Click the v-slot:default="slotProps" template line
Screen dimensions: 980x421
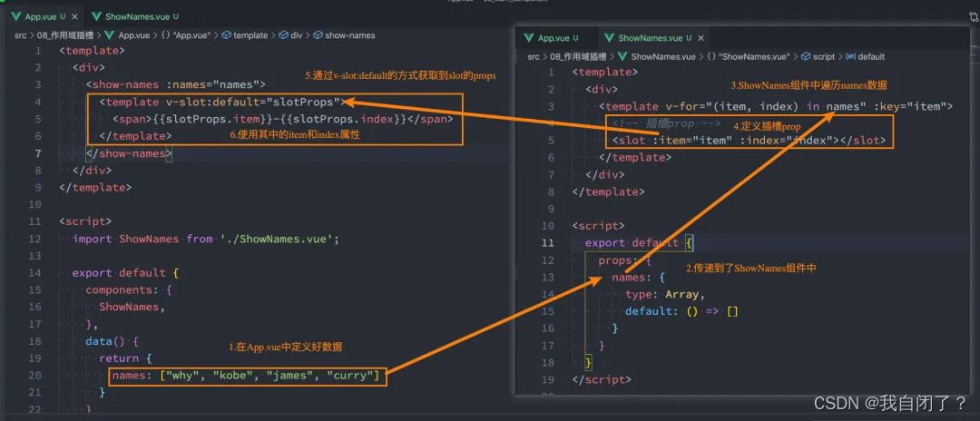coord(222,102)
